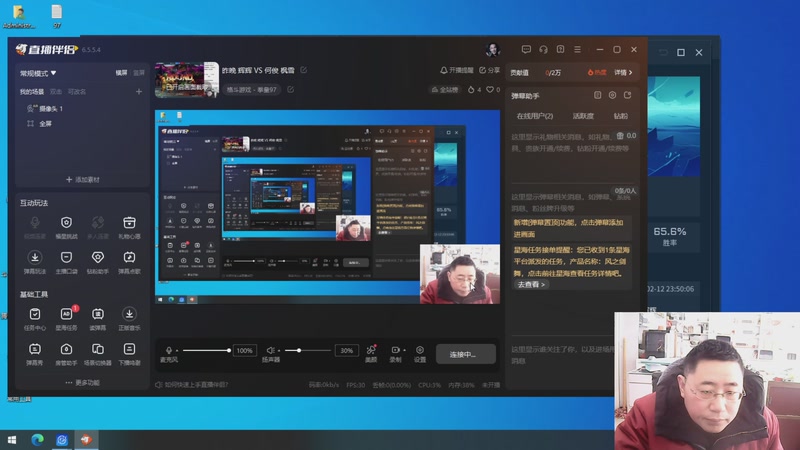Expand the 常规模式 dropdown

tap(38, 73)
